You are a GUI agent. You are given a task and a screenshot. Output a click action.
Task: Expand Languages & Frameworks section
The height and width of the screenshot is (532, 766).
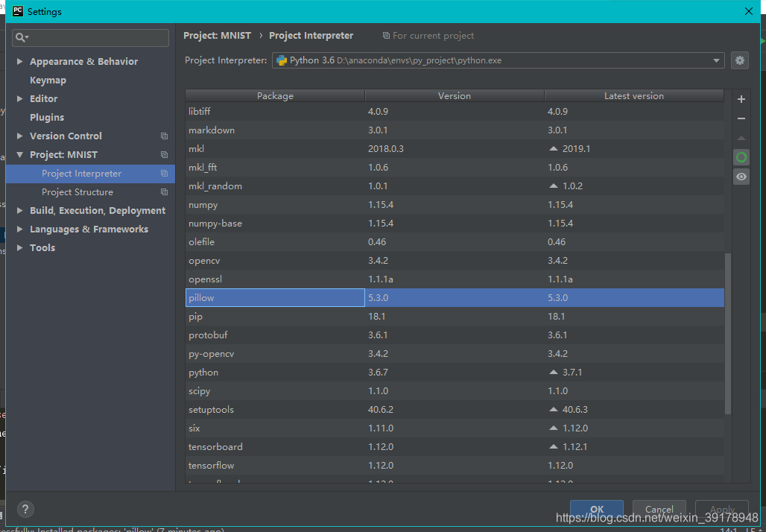[x=19, y=229]
